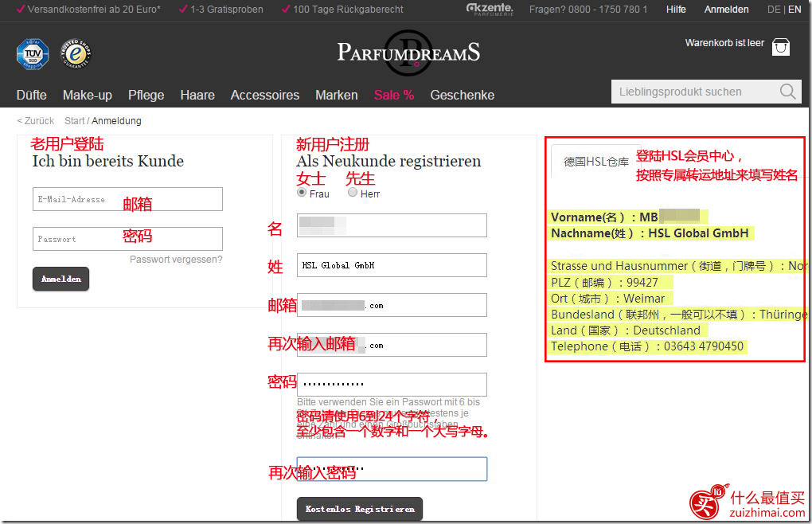812x524 pixels.
Task: Select the 德国HSL仓库 tab
Action: 596,162
